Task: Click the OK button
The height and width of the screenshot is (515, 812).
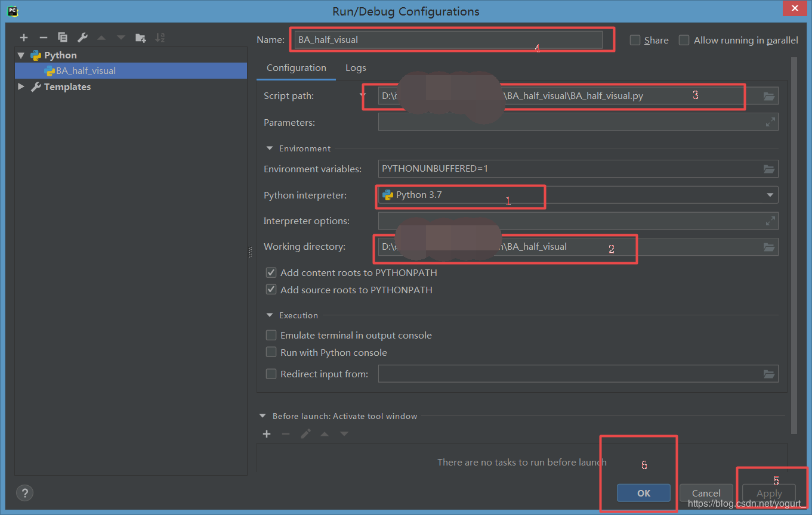Action: point(643,493)
